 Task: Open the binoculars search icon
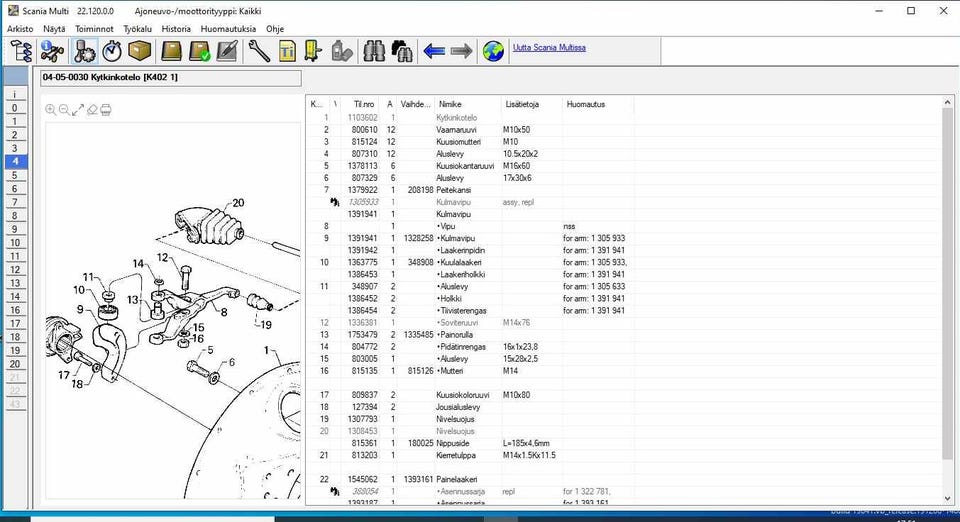pos(373,51)
